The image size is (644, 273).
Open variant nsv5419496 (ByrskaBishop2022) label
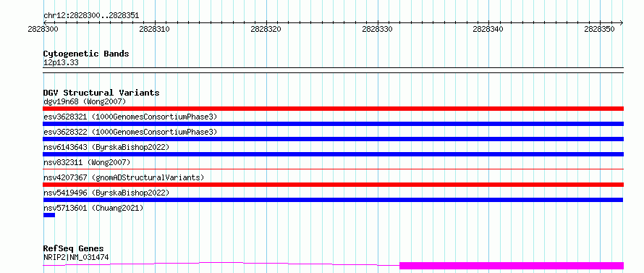pyautogui.click(x=106, y=193)
